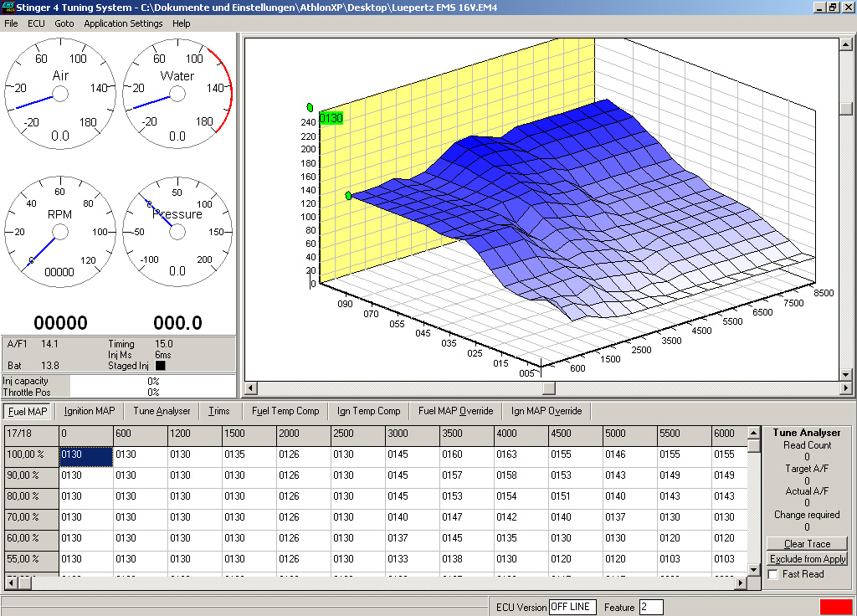The height and width of the screenshot is (616, 857).
Task: Open the Goto menu
Action: point(64,23)
